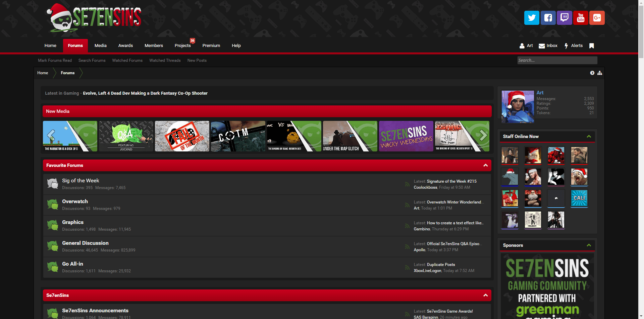Click the Search Forums link

pos(92,60)
